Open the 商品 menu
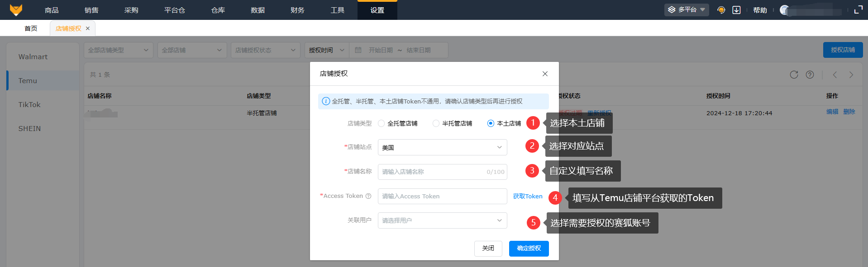 click(52, 10)
